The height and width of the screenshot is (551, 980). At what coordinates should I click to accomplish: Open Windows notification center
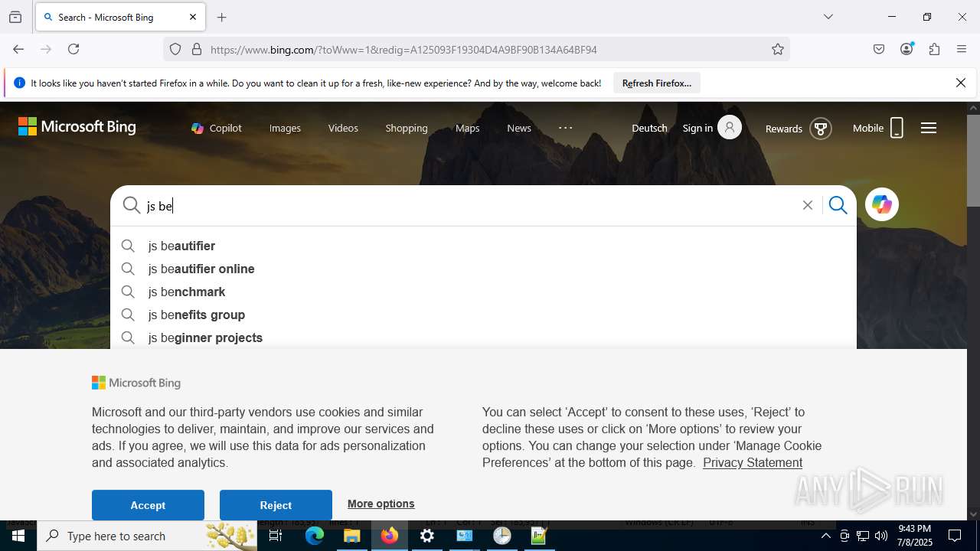coord(955,536)
